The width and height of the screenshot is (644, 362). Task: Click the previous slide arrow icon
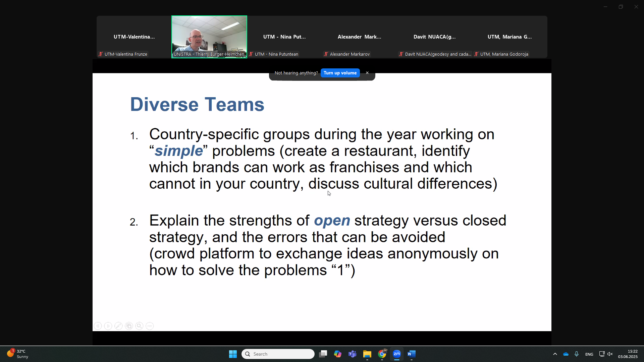click(x=98, y=326)
